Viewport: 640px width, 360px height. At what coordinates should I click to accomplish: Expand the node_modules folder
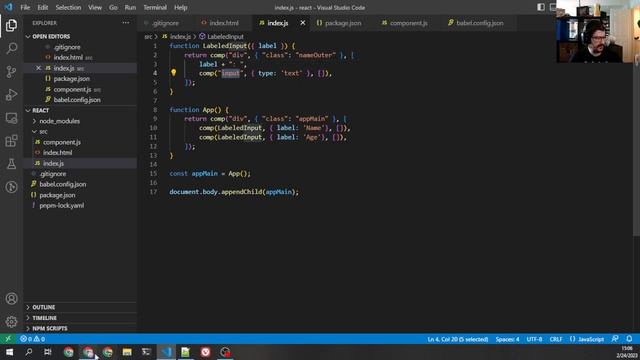point(59,121)
